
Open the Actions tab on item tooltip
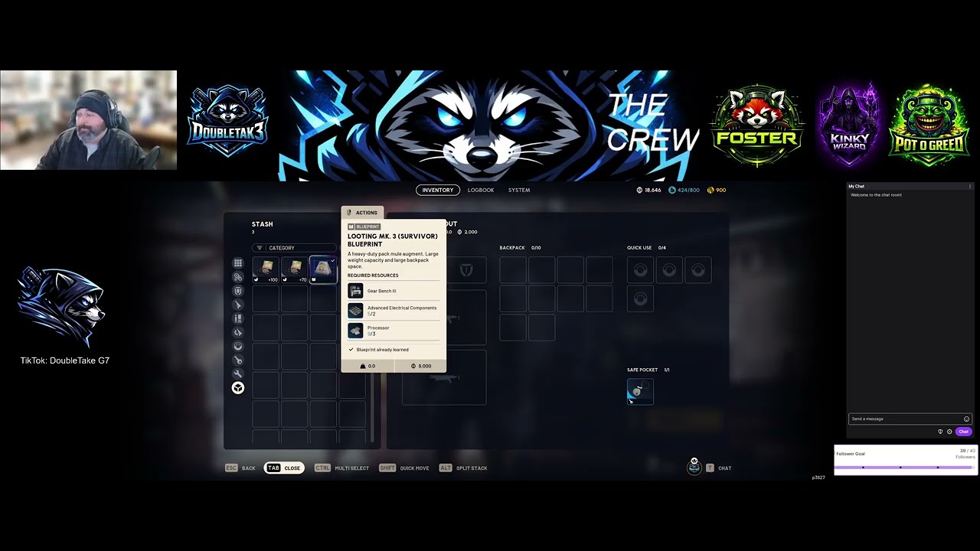pos(362,213)
